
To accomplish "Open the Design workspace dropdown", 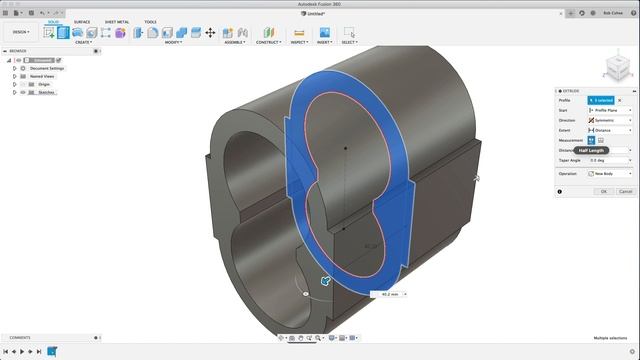I will [x=21, y=32].
